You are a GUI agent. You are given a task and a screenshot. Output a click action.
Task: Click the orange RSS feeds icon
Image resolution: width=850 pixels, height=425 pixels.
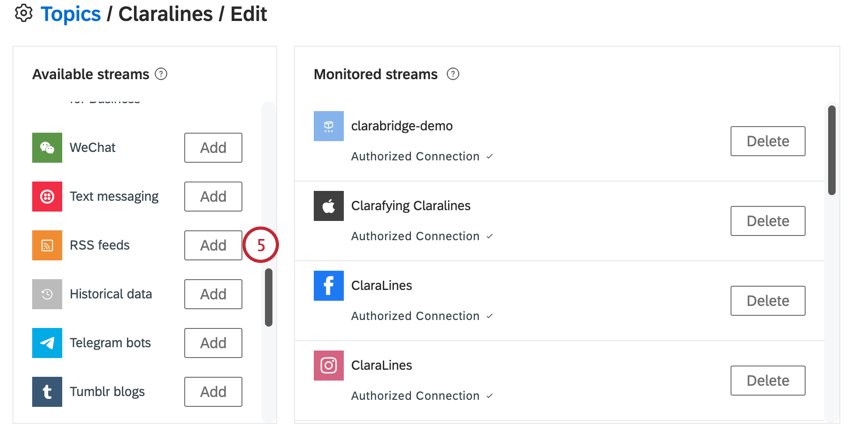(47, 245)
